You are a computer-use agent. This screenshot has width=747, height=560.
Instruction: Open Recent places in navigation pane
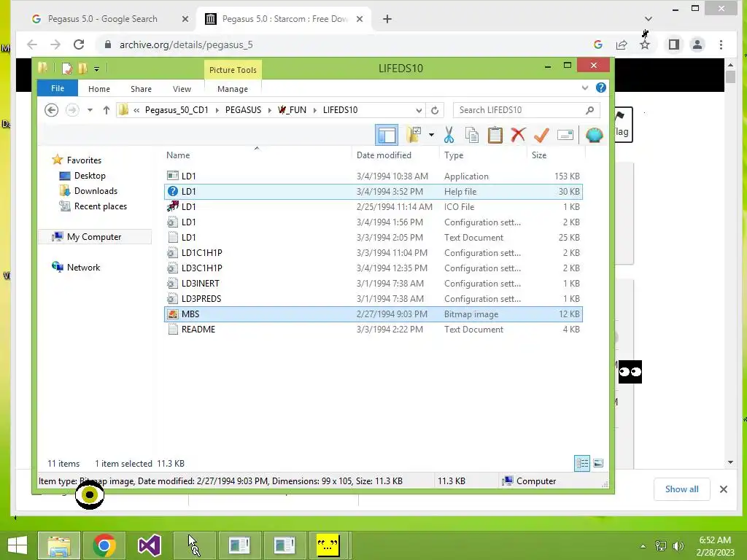100,206
